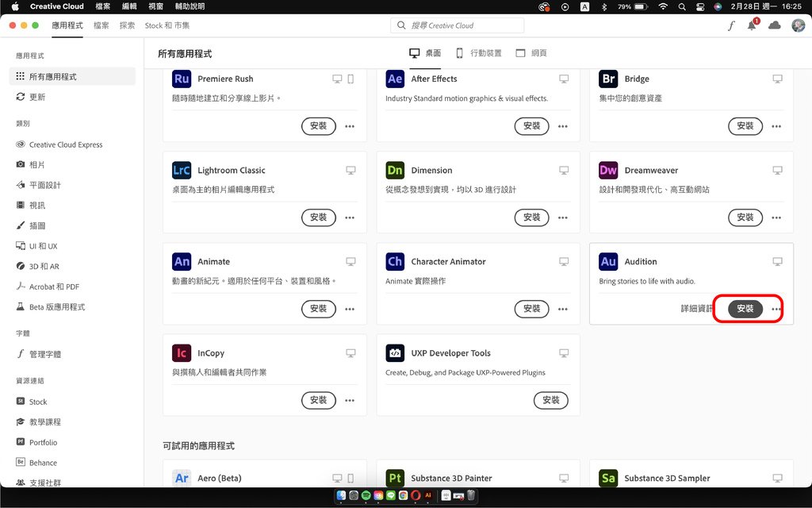
Task: Install Dreamweaver
Action: tap(745, 217)
